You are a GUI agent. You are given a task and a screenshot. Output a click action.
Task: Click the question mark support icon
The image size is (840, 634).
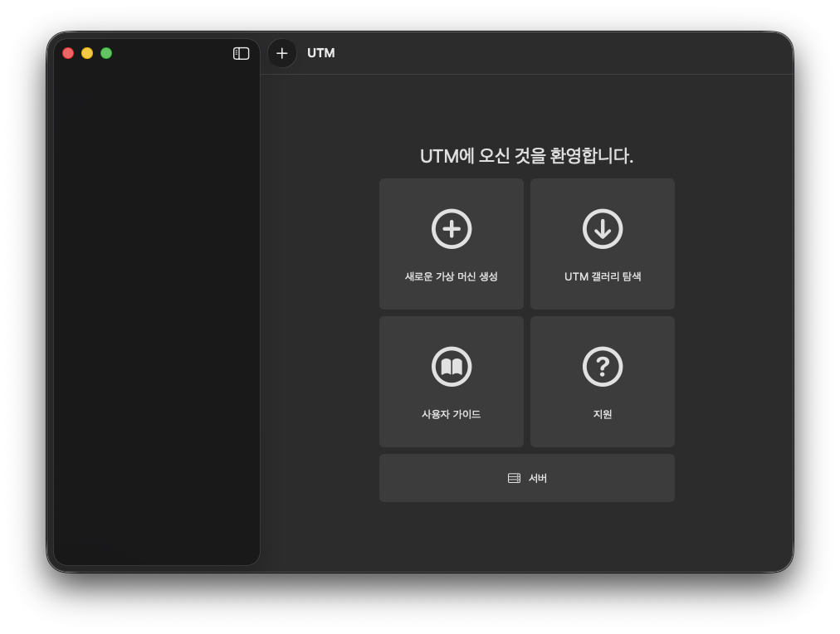pos(603,367)
